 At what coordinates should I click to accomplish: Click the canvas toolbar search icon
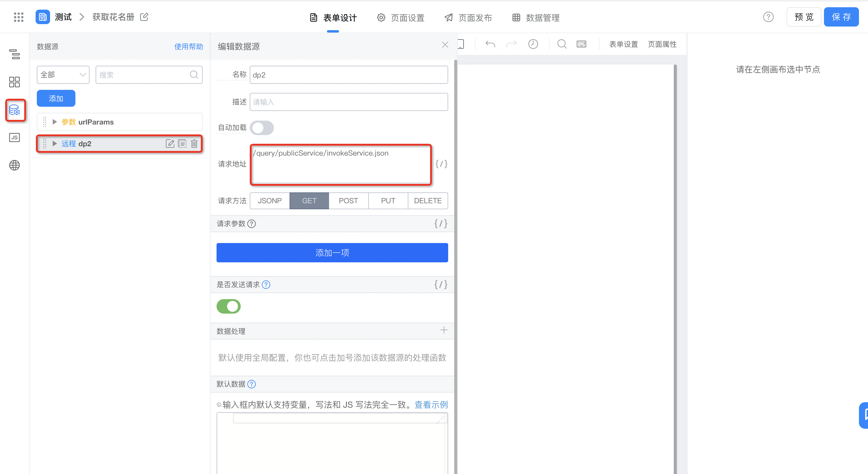pos(562,44)
